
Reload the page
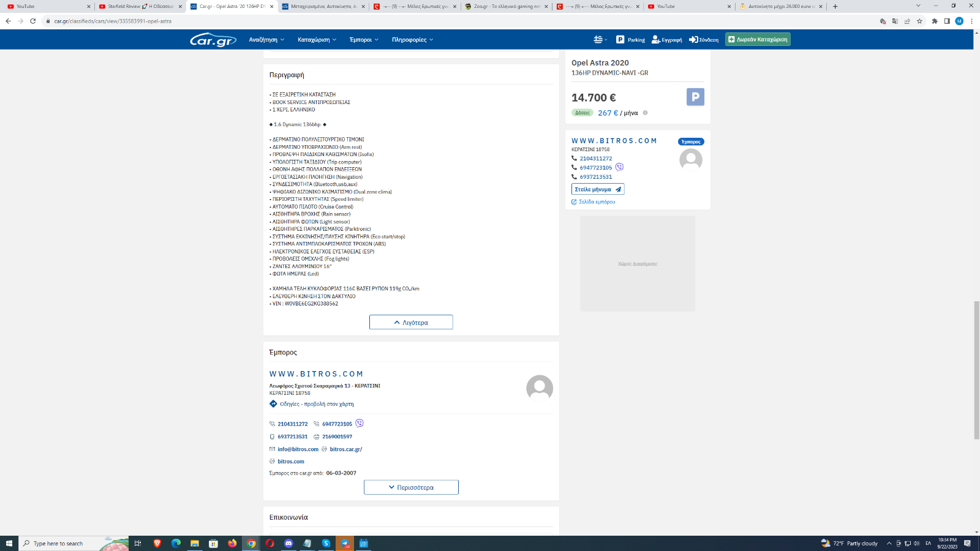(32, 21)
